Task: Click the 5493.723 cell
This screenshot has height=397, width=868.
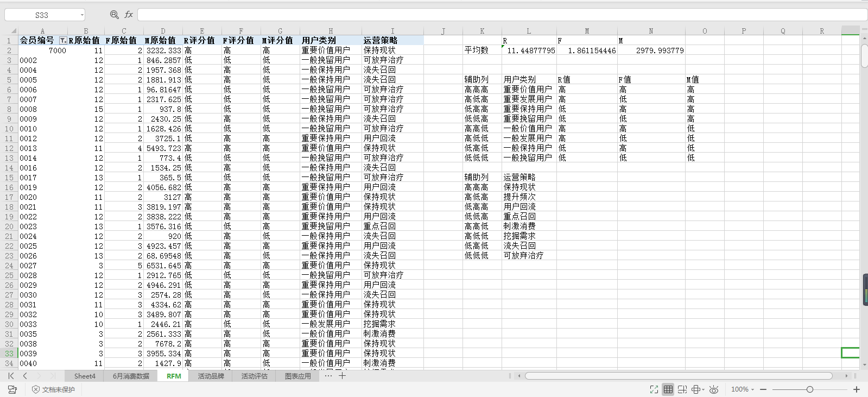Action: 163,148
